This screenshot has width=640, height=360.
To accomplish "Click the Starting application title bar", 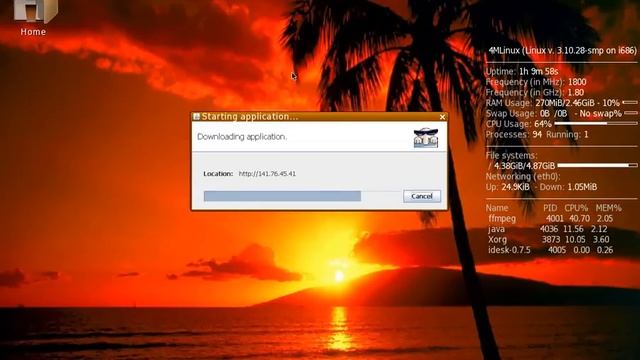I will 319,117.
